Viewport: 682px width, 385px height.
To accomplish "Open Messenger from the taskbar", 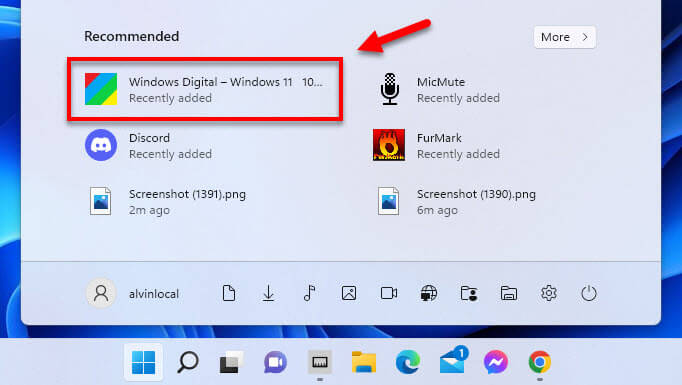I will pos(496,362).
